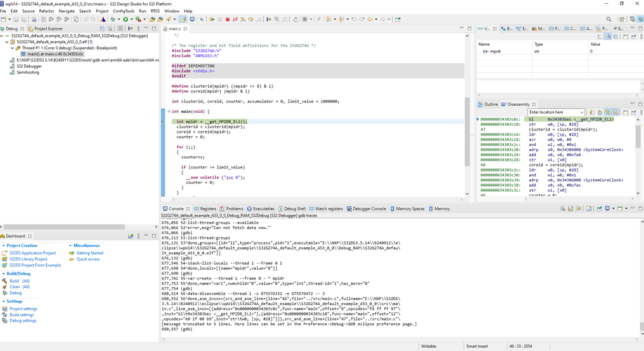Open Debug view menu (three dots)
Image resolution: width=644 pixels, height=351 pixels.
click(x=139, y=28)
